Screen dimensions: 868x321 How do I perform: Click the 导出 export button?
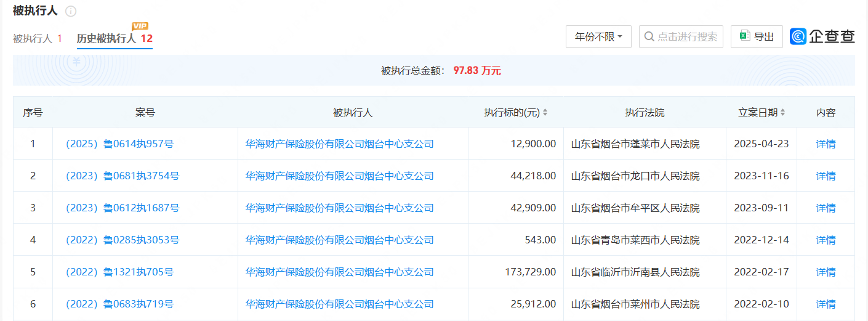(x=757, y=37)
